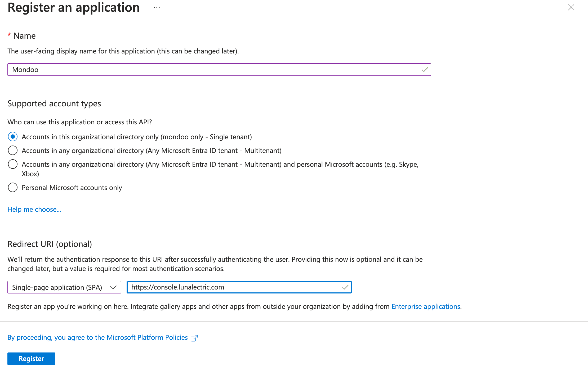Expand the SPA selector chevron
The image size is (588, 371).
click(x=113, y=287)
